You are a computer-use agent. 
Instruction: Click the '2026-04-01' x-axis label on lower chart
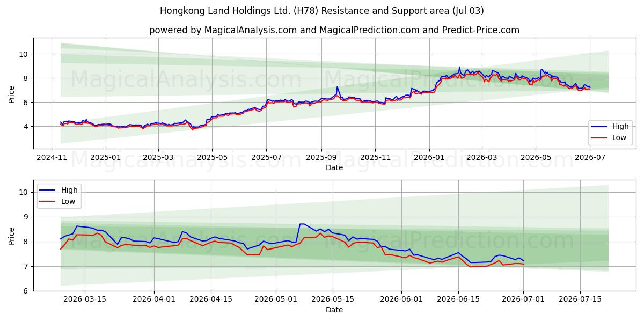pos(155,301)
